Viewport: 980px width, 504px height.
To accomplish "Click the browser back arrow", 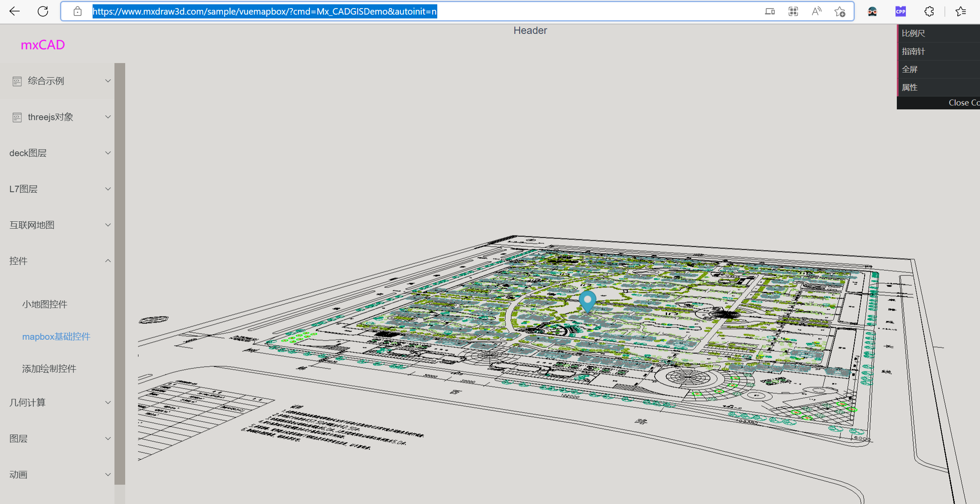I will point(15,12).
